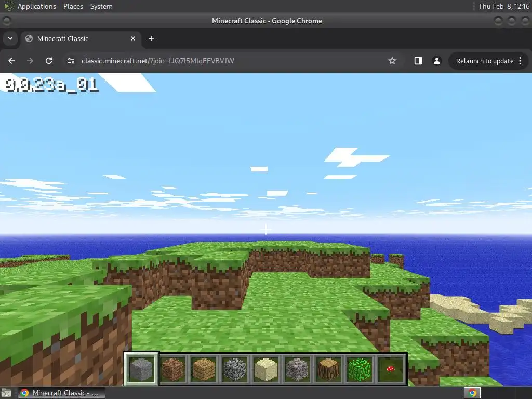Open Chrome side panel
Screen dimensions: 532x399
[418, 61]
